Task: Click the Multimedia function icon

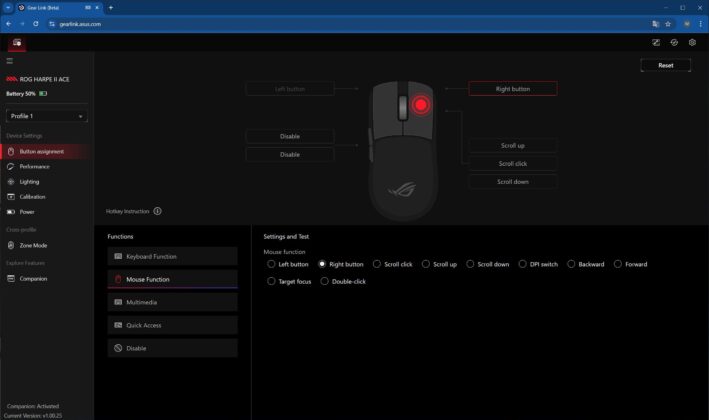Action: pyautogui.click(x=118, y=302)
